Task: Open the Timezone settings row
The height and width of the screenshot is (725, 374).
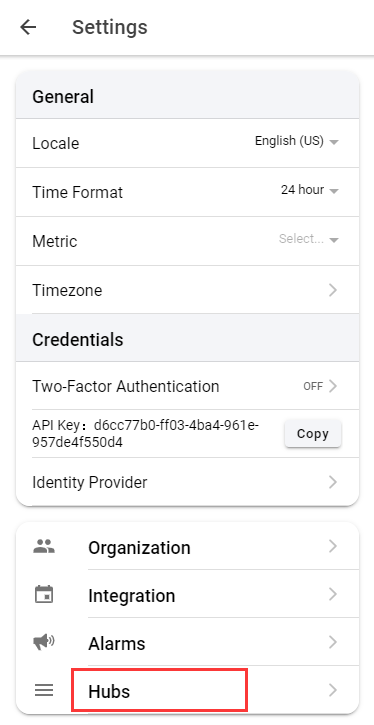Action: click(187, 290)
